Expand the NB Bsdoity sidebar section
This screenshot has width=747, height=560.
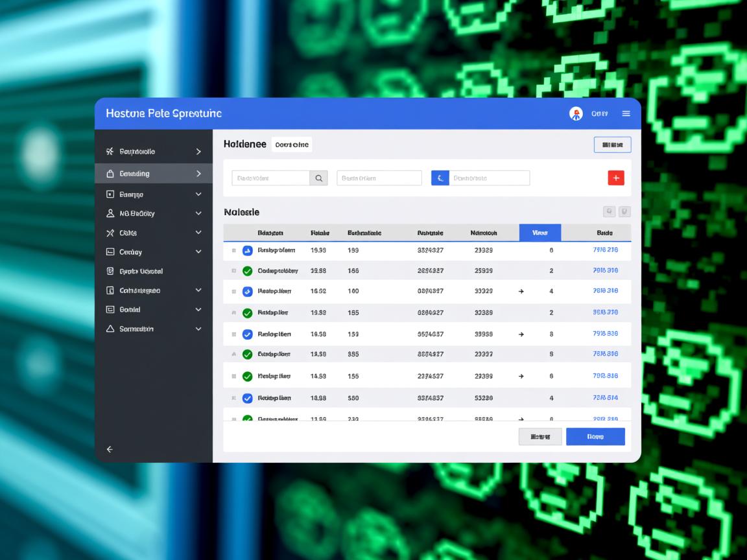[198, 213]
